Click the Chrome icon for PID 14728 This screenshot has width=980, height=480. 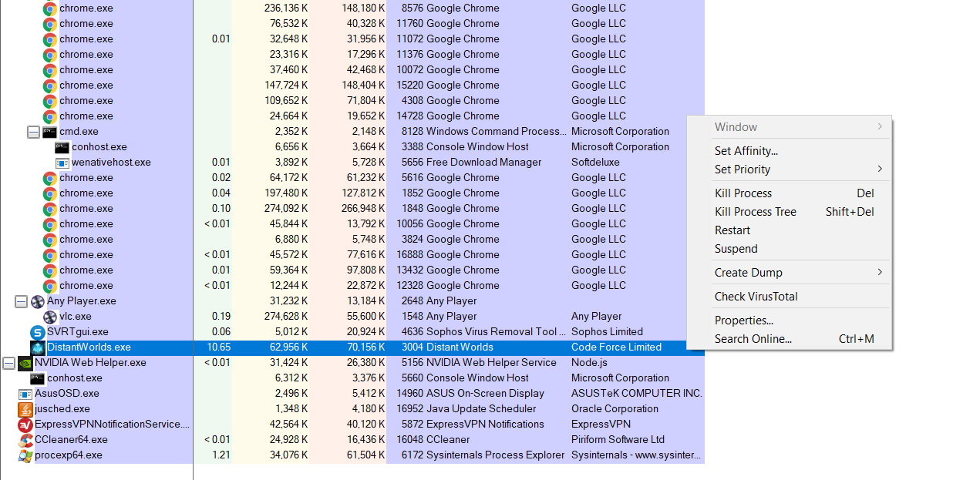tap(50, 116)
